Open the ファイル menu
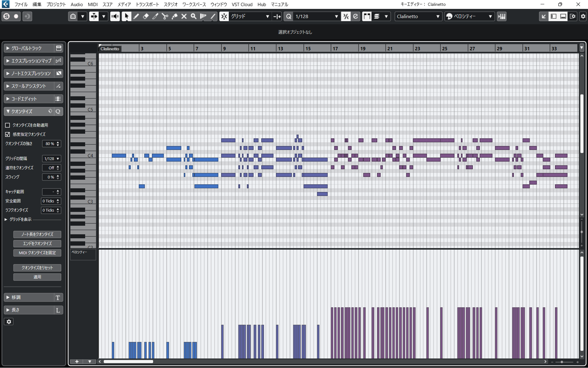This screenshot has height=368, width=588. pos(21,4)
